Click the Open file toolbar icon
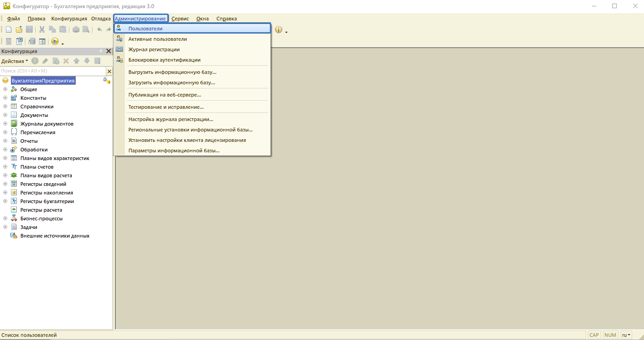The image size is (644, 340). (19, 29)
